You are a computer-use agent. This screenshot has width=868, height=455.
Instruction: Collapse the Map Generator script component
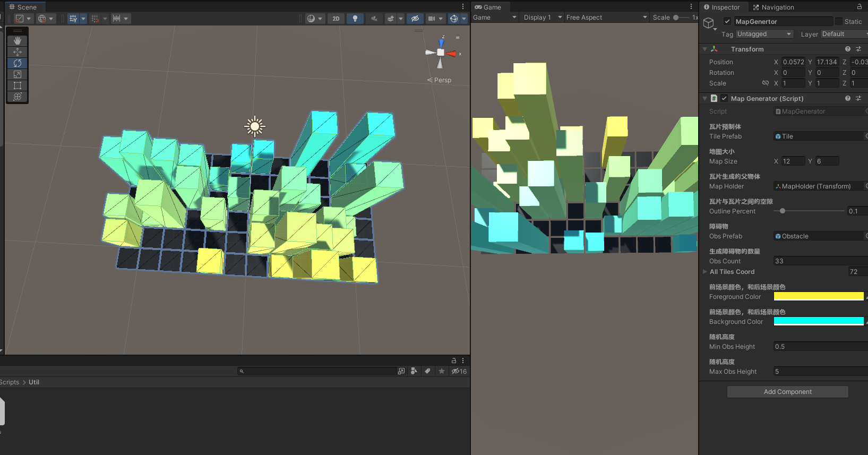[705, 98]
